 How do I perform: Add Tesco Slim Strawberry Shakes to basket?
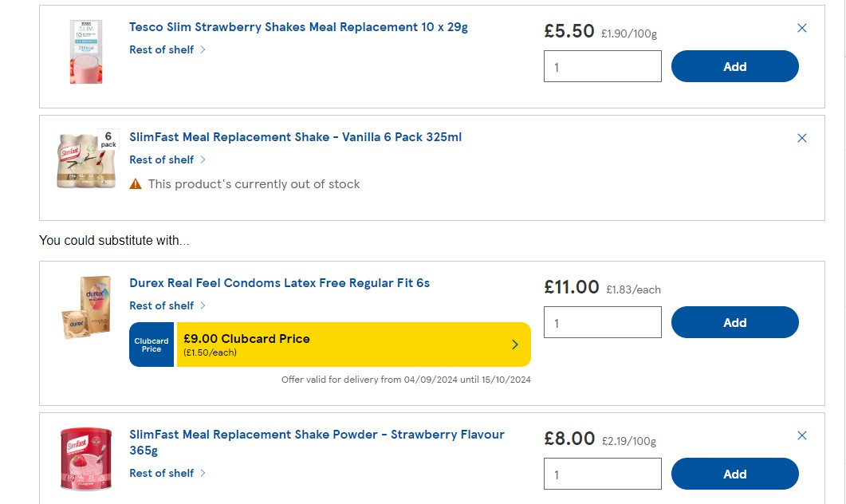(x=735, y=66)
